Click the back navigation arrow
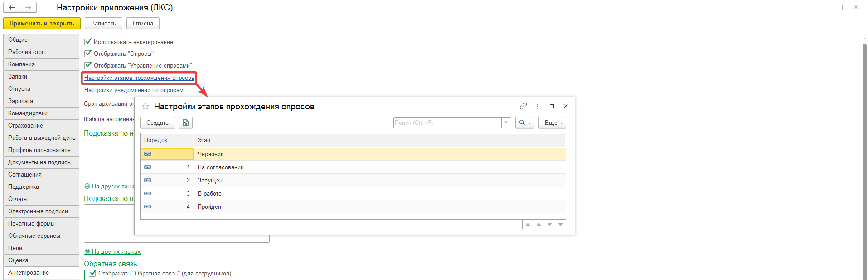Viewport: 868px width, 280px height. (12, 7)
